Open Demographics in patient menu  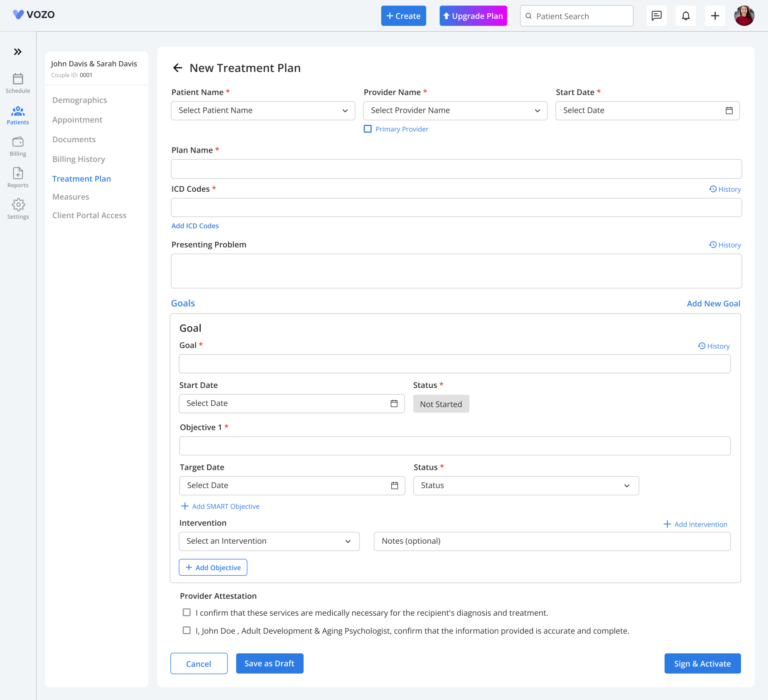[x=79, y=100]
